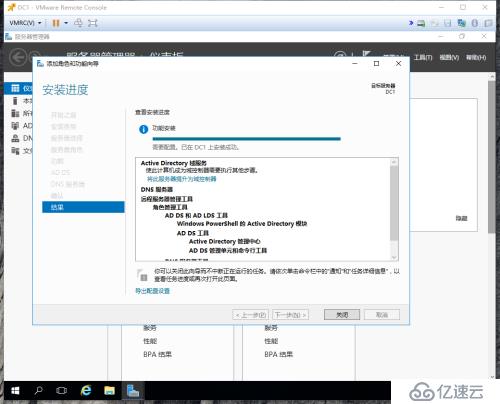Click the notifications flag icon in Server Manager

pyautogui.click(x=367, y=55)
